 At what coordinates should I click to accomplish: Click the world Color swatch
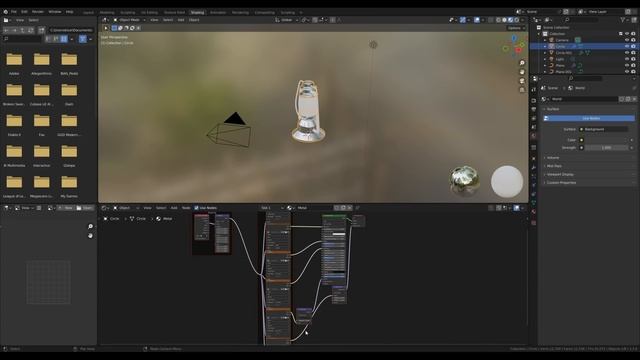click(606, 140)
